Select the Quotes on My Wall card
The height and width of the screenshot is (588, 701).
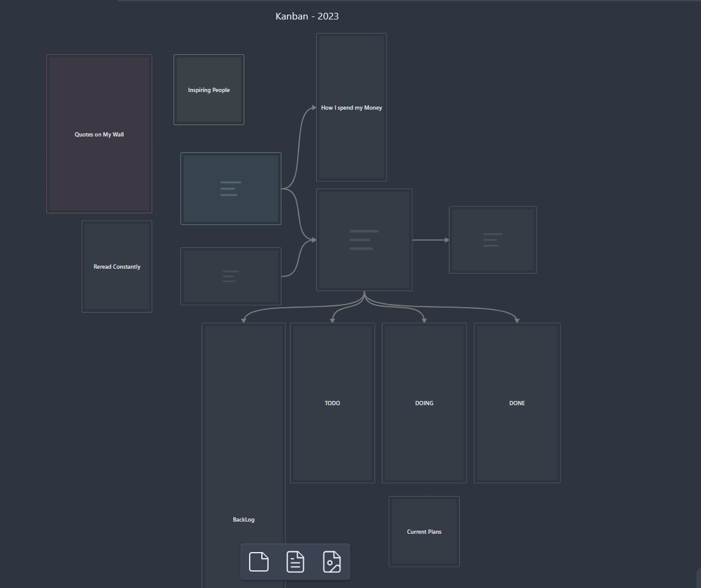[x=99, y=135]
